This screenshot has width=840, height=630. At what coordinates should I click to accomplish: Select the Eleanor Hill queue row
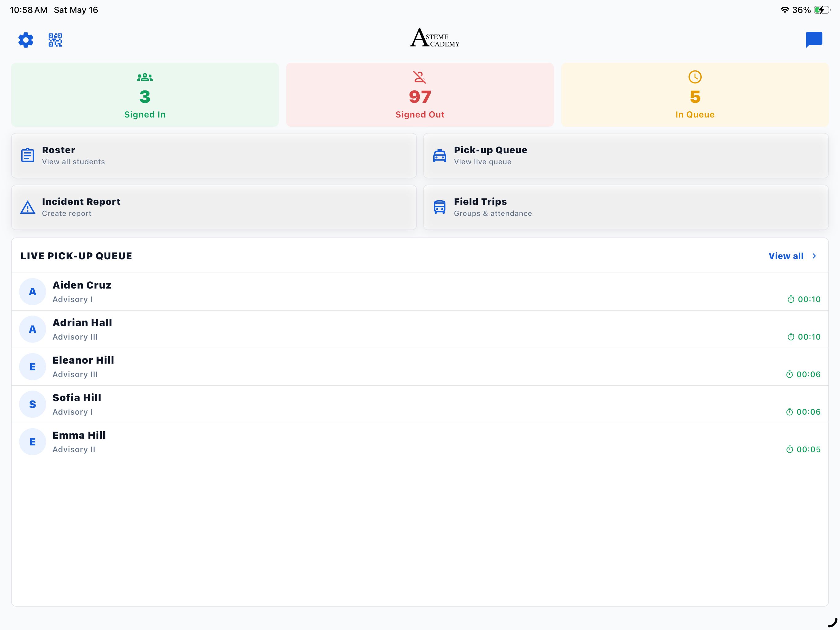(420, 367)
